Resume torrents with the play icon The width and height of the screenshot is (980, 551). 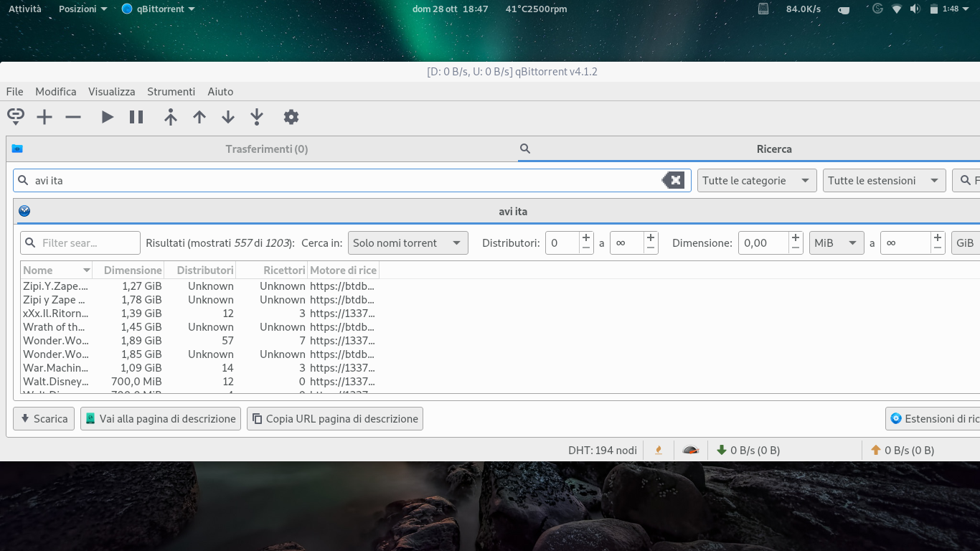(x=108, y=117)
